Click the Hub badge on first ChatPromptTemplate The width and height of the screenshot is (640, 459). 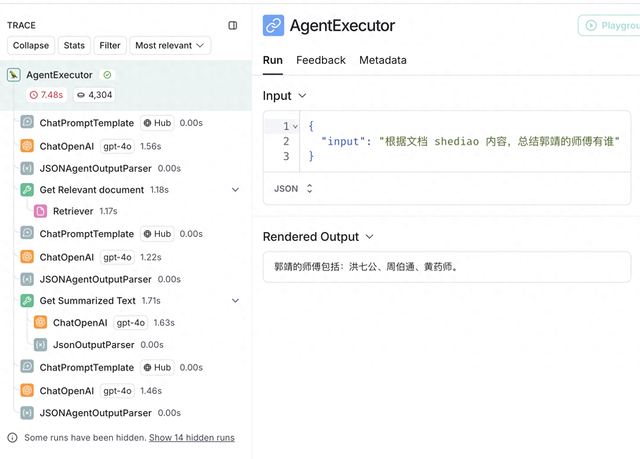click(x=158, y=123)
